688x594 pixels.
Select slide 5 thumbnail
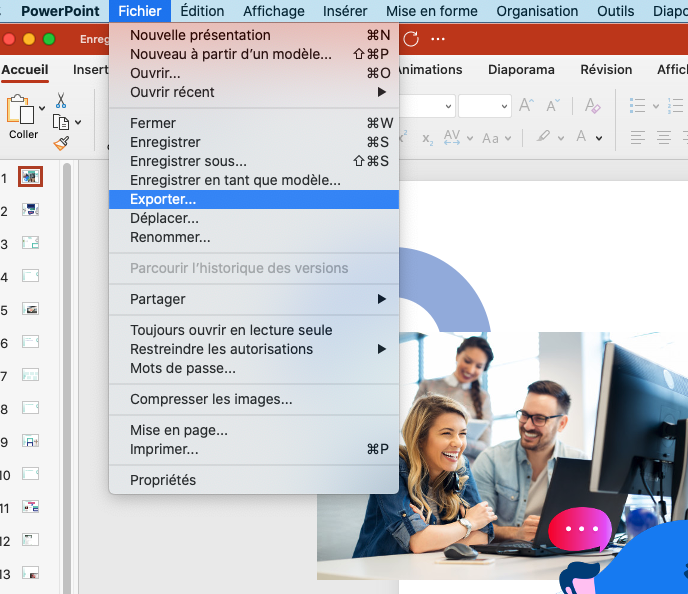coord(30,309)
